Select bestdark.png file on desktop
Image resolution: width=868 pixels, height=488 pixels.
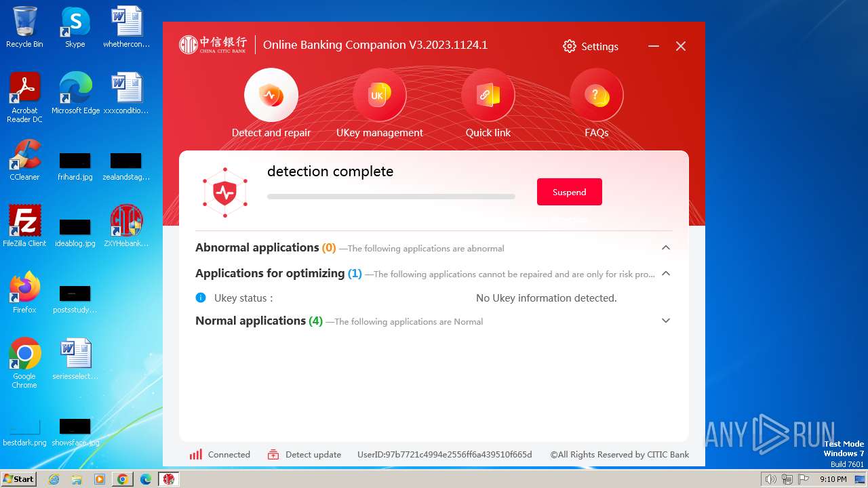24,432
